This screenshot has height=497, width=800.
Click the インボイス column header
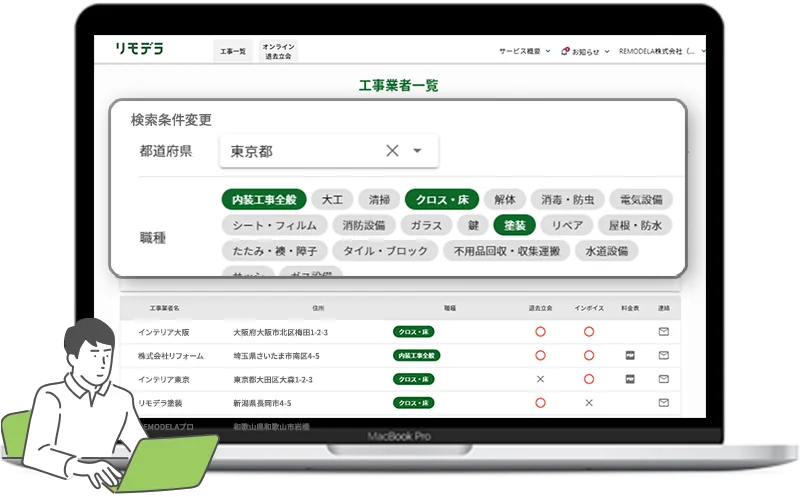589,308
